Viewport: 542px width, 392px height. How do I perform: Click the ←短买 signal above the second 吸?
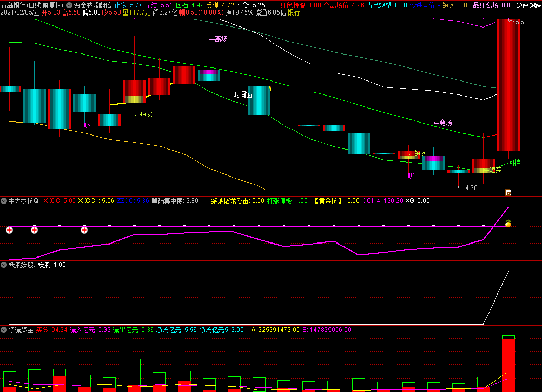[418, 153]
